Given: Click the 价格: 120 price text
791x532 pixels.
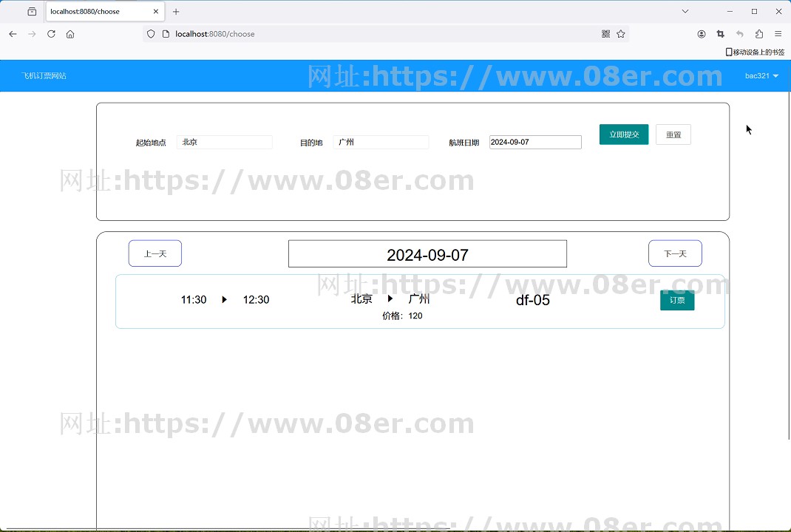Looking at the screenshot, I should 402,316.
